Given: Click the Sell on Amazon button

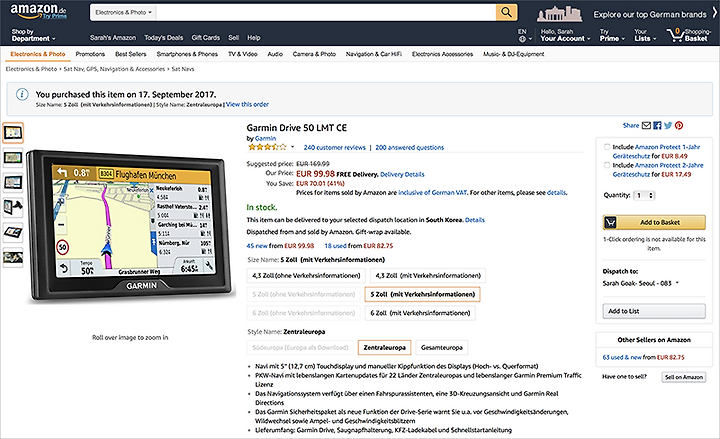Looking at the screenshot, I should 684,377.
